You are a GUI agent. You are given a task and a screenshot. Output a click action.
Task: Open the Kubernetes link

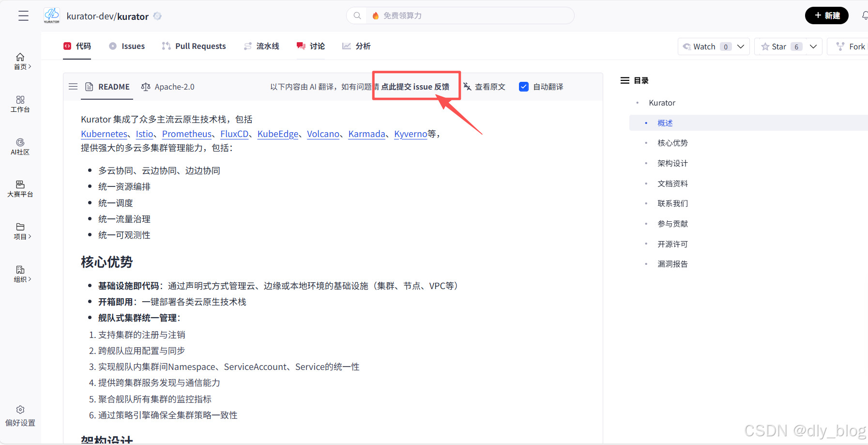point(104,134)
